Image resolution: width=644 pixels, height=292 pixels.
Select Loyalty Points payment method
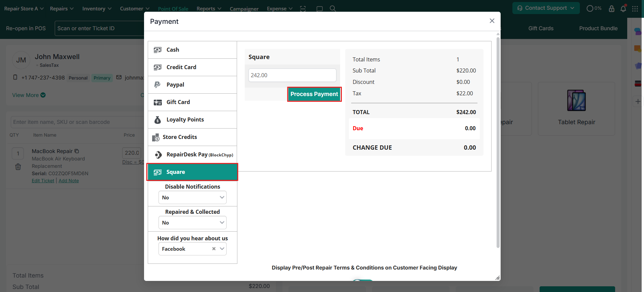(192, 119)
